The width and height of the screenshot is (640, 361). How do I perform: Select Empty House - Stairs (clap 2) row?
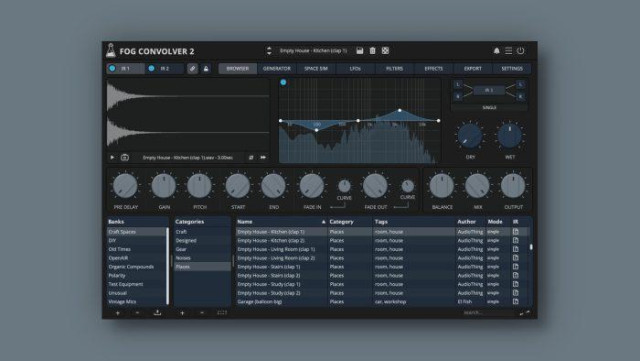[383, 275]
